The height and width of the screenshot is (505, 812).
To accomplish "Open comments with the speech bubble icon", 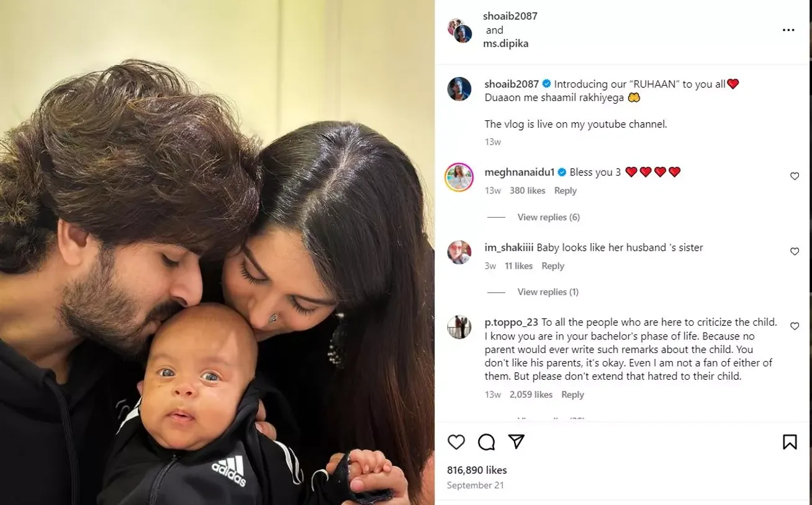I will coord(487,442).
